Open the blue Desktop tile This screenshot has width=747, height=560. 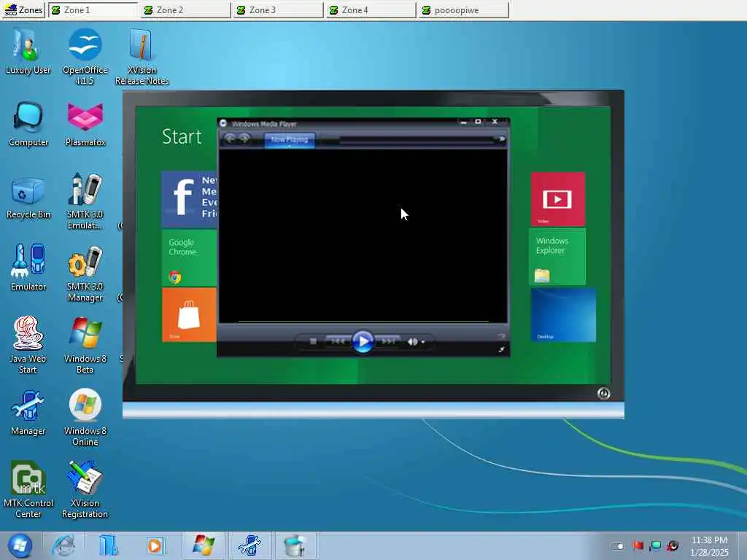563,315
